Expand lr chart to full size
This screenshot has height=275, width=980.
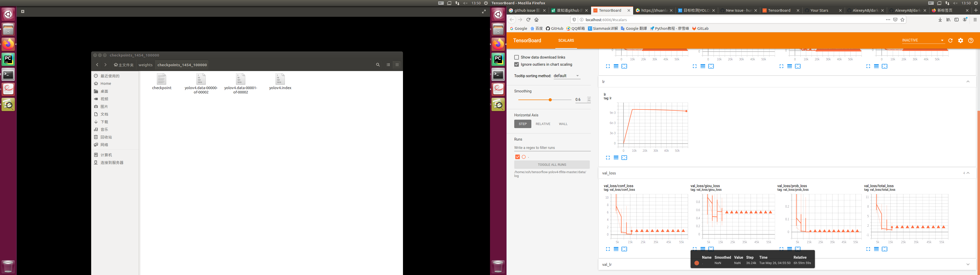(608, 158)
